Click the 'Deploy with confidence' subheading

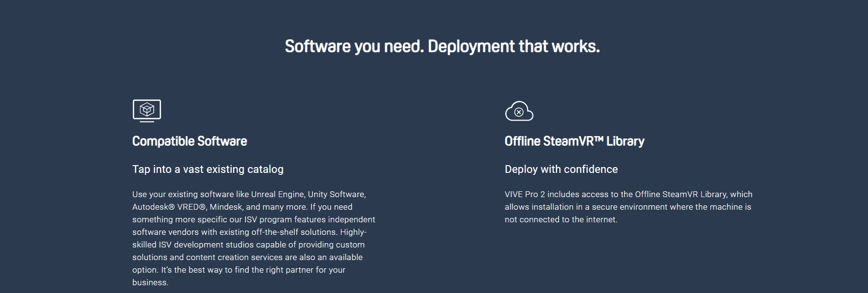point(561,170)
